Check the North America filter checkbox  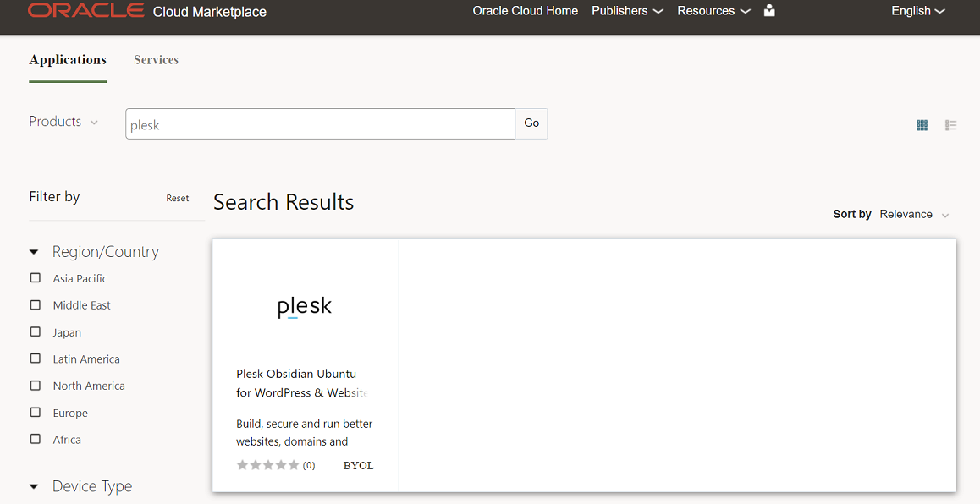[35, 385]
